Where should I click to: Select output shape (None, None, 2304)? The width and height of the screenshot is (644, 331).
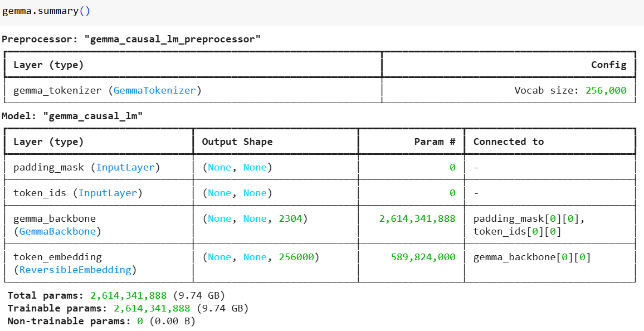255,219
